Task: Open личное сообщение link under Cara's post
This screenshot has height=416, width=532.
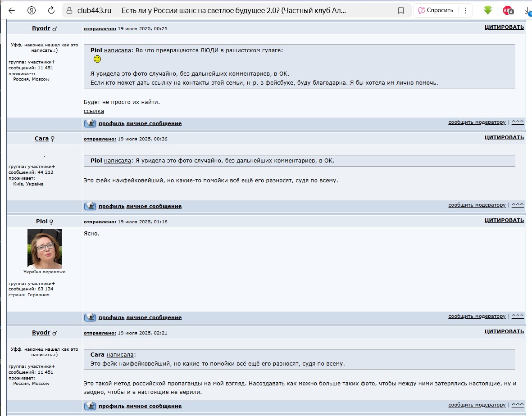Action: [x=154, y=206]
